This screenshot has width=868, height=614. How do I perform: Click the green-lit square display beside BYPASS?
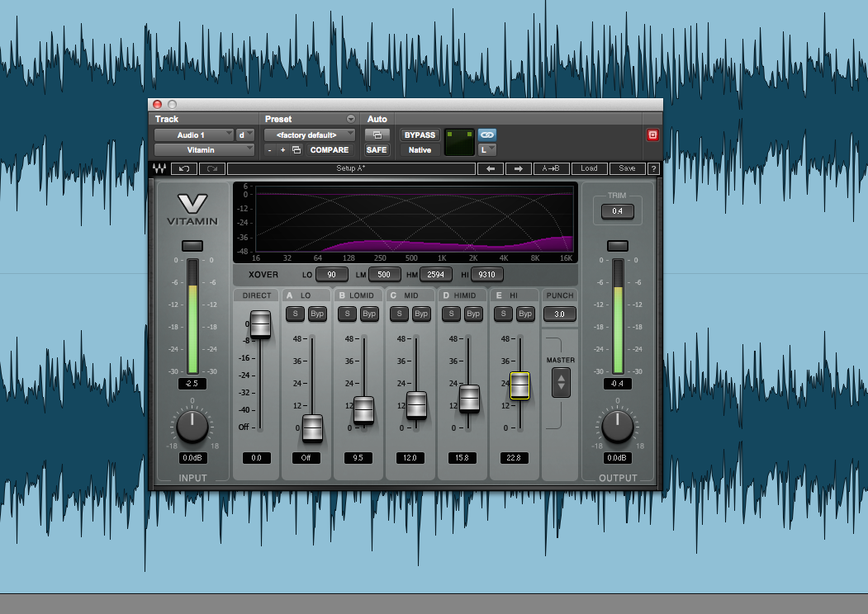(x=459, y=142)
